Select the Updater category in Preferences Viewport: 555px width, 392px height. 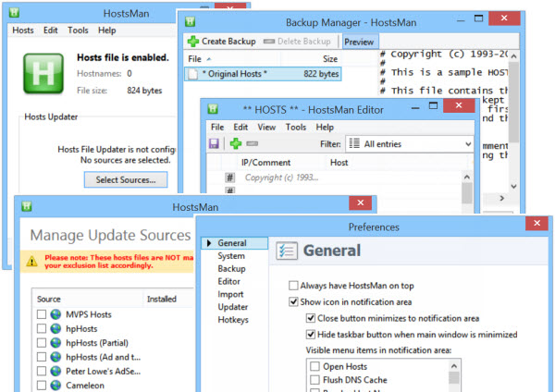pos(233,307)
